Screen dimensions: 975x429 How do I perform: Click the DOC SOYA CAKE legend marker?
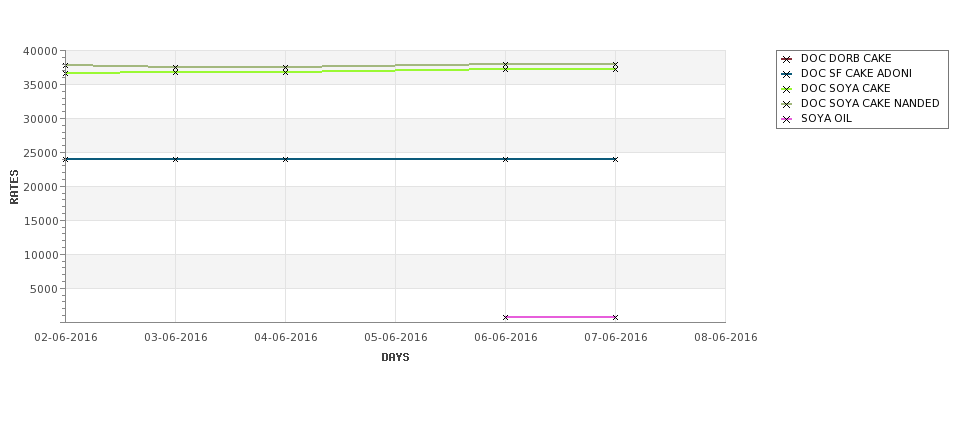tap(787, 89)
